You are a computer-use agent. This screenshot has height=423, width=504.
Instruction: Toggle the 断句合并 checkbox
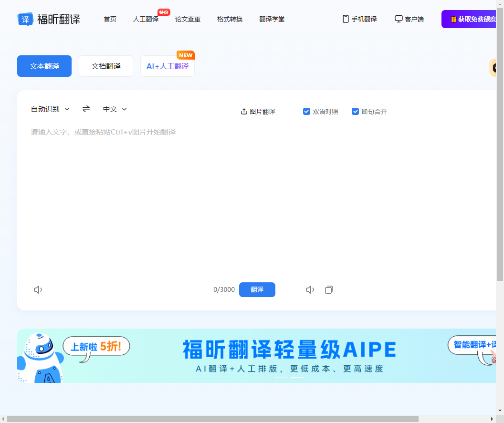[355, 112]
